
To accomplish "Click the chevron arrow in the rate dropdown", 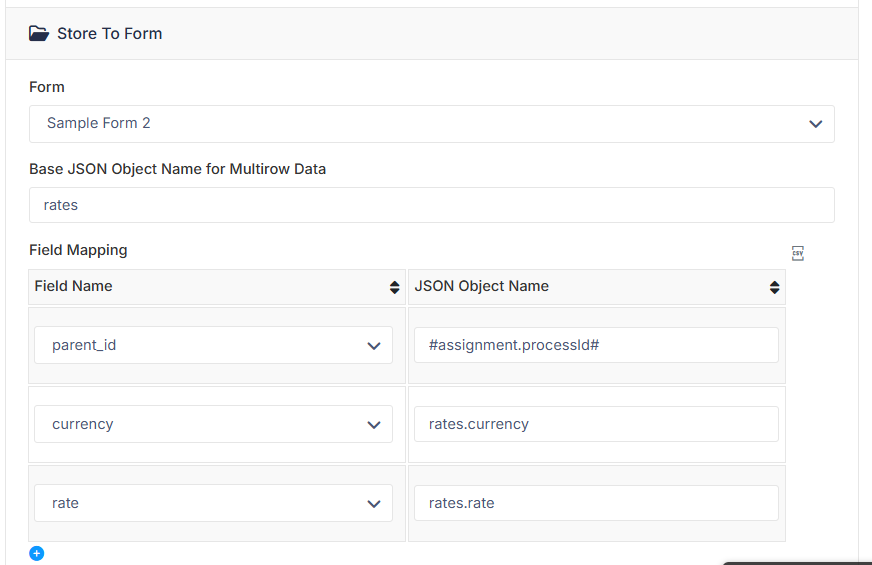I will [374, 504].
